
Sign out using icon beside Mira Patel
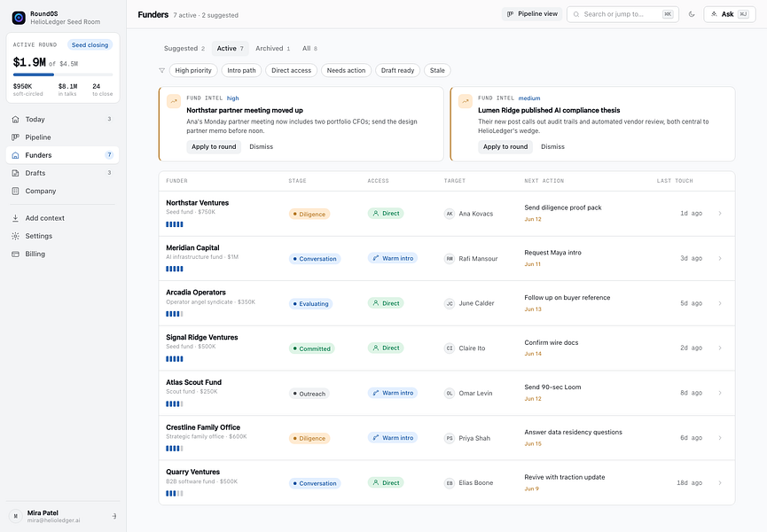(x=114, y=516)
